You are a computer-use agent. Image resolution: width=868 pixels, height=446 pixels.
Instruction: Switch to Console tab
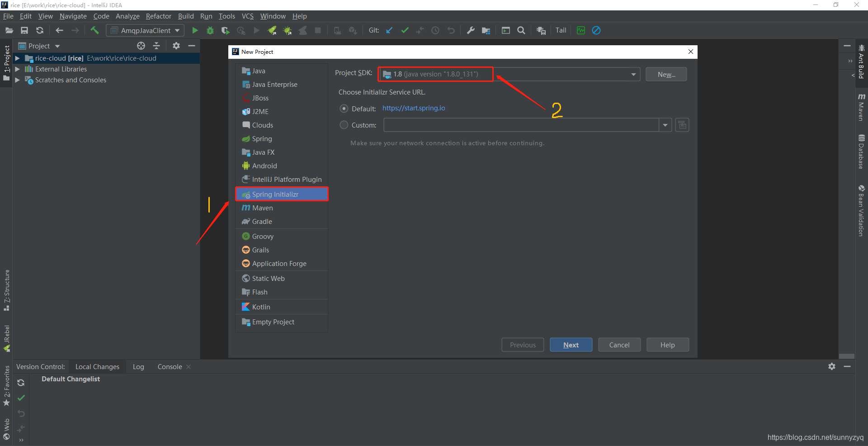pyautogui.click(x=170, y=367)
